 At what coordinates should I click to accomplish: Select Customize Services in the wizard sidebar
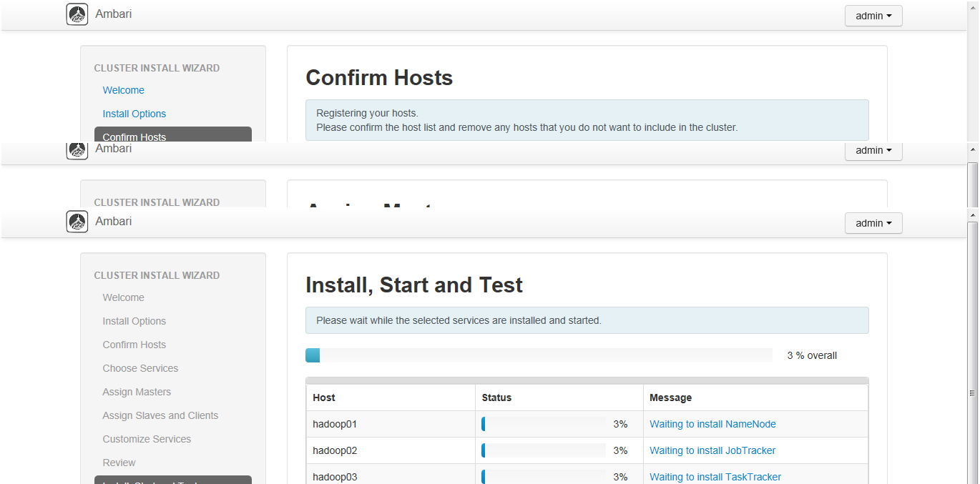point(147,439)
